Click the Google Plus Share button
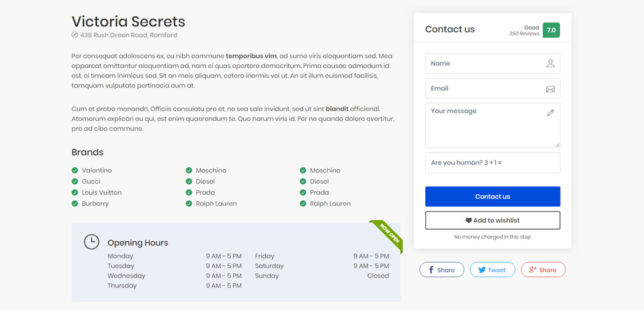Viewport: 644px width, 310px height. [543, 270]
